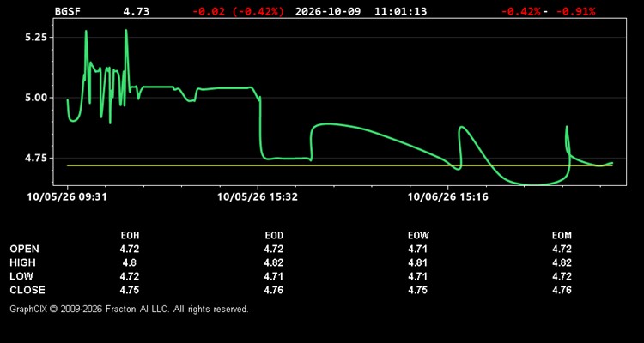
Task: Click the 10/05/26 15:32 axis label
Action: click(x=258, y=197)
